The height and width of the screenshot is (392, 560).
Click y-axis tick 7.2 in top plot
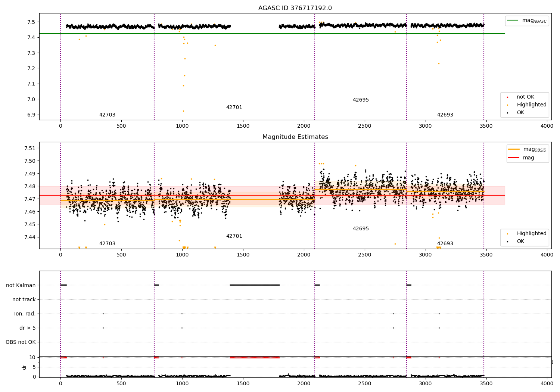pyautogui.click(x=32, y=68)
